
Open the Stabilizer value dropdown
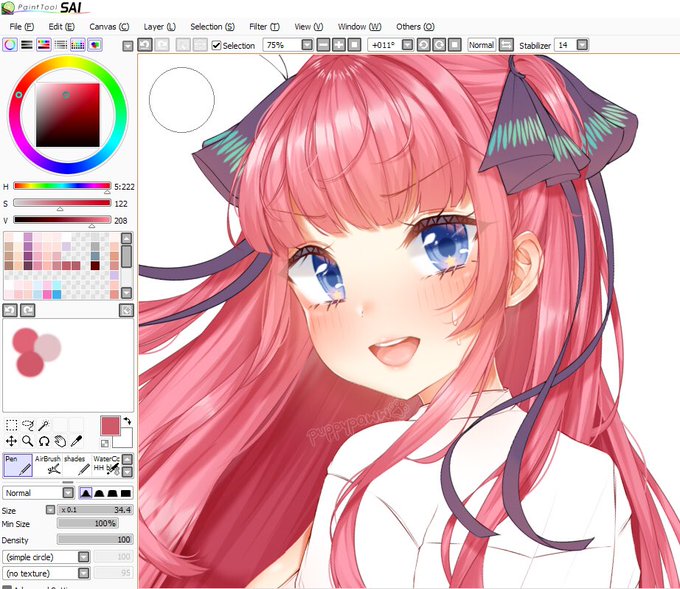coord(582,45)
